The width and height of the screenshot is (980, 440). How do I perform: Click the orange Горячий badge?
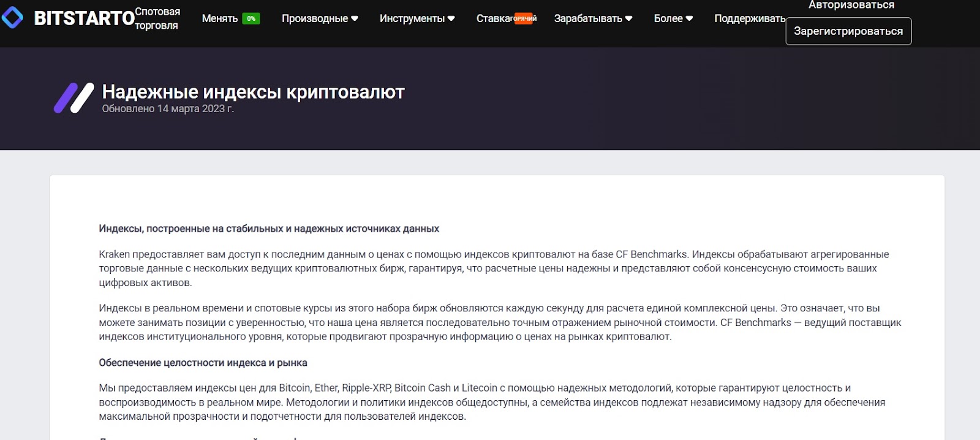click(x=525, y=18)
